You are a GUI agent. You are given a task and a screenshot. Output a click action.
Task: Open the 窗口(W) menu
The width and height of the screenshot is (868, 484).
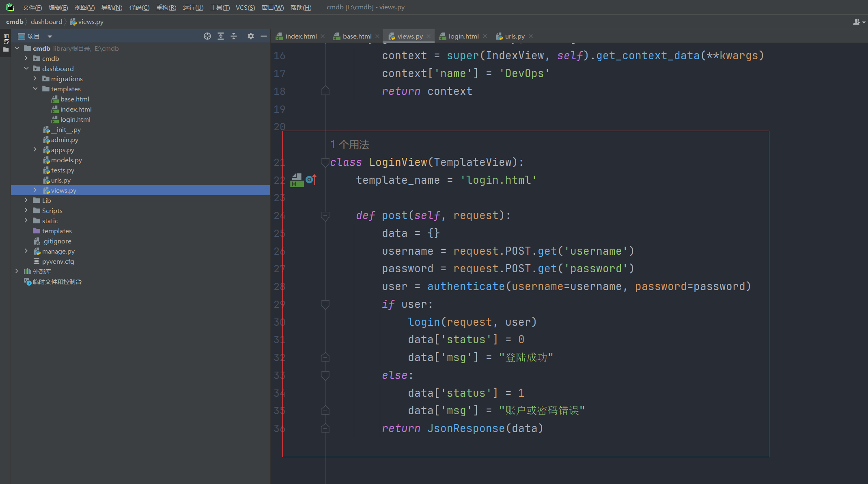click(273, 7)
